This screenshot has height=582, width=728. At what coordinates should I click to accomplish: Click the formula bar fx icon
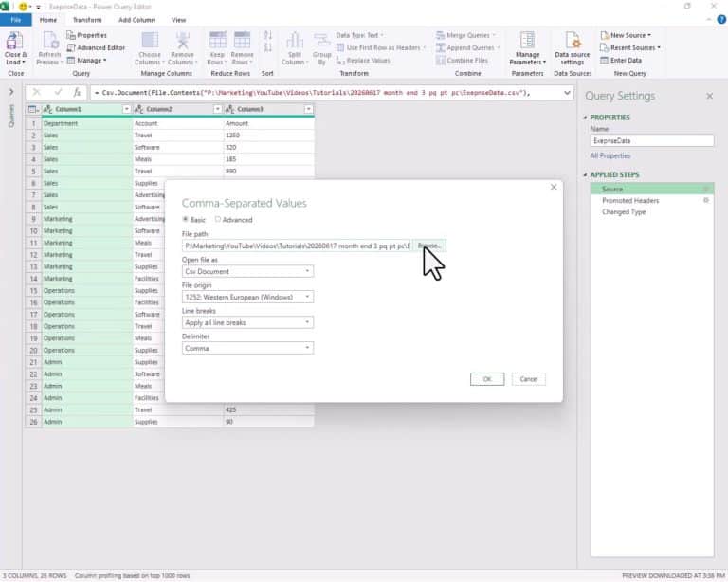click(77, 92)
